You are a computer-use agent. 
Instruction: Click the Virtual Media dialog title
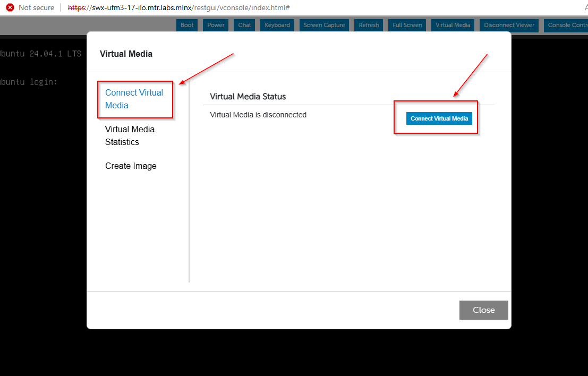point(126,54)
